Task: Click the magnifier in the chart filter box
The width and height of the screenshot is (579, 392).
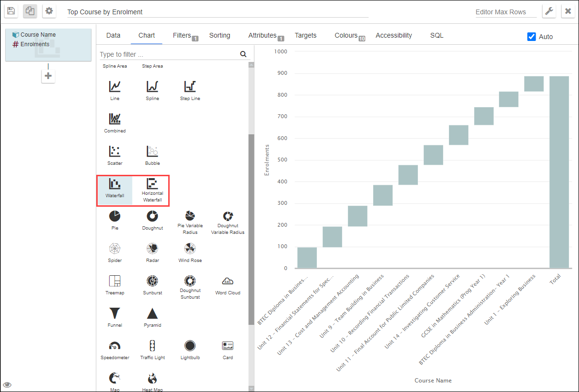Action: pos(243,54)
